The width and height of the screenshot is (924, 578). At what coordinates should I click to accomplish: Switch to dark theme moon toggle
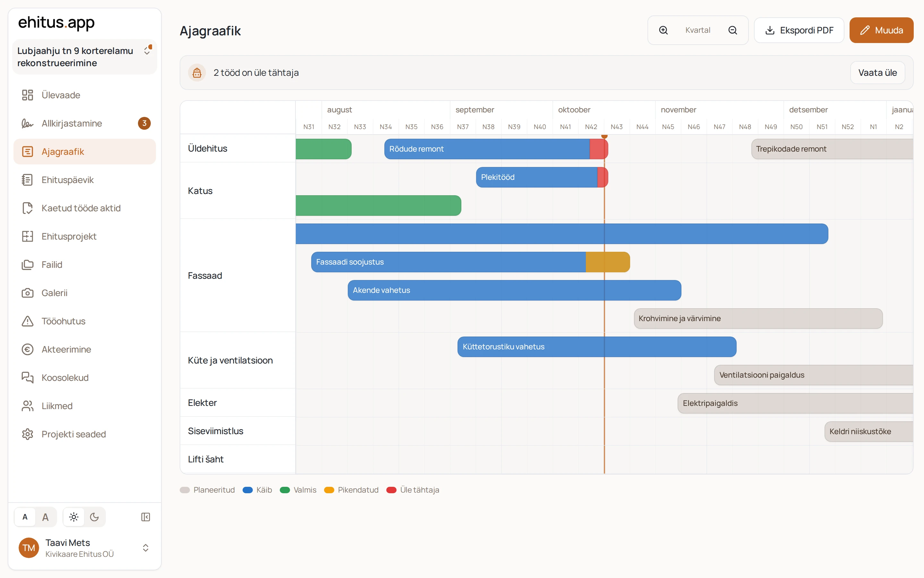[x=94, y=517]
